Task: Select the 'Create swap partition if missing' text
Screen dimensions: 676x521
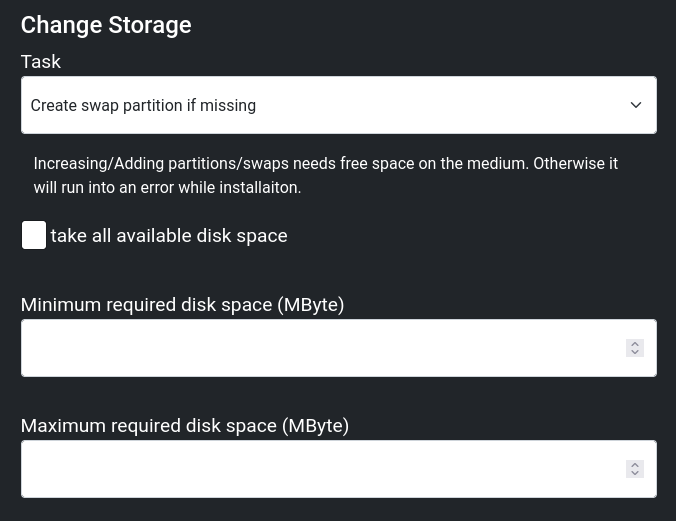Action: (143, 105)
